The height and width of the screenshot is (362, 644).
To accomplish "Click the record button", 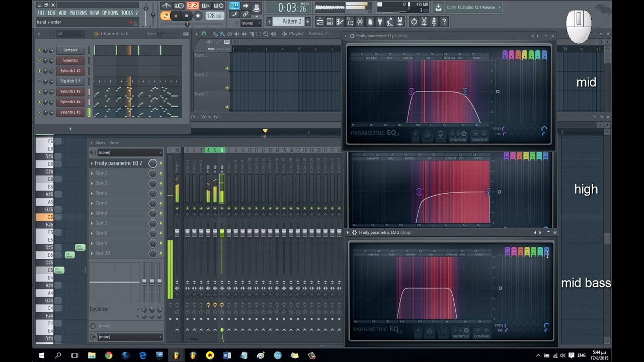I will pyautogui.click(x=198, y=16).
